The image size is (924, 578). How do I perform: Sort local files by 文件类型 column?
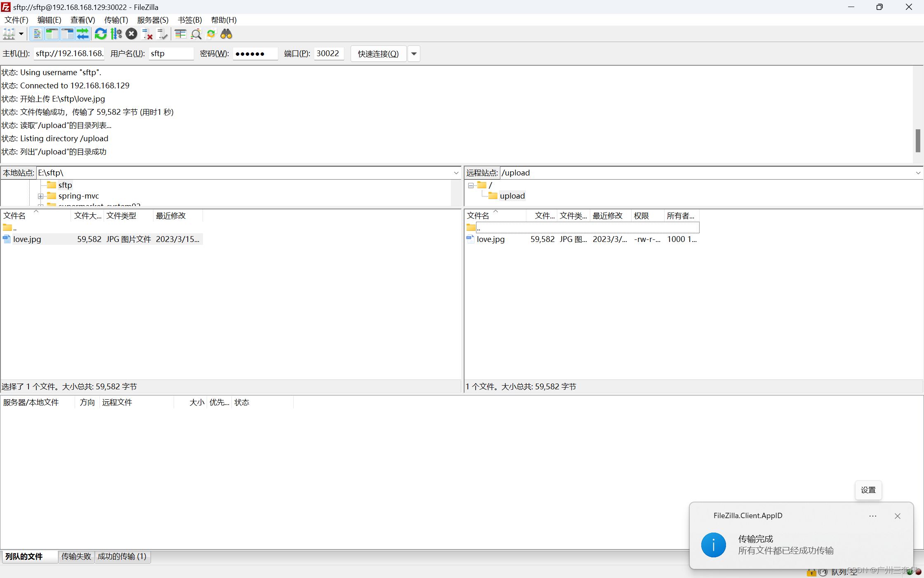tap(128, 216)
